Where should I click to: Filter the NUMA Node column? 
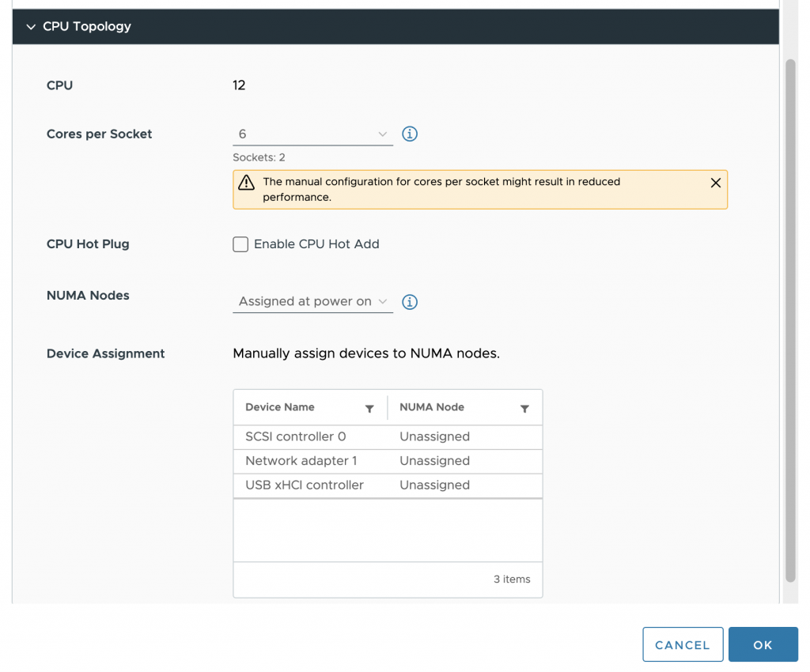tap(524, 409)
